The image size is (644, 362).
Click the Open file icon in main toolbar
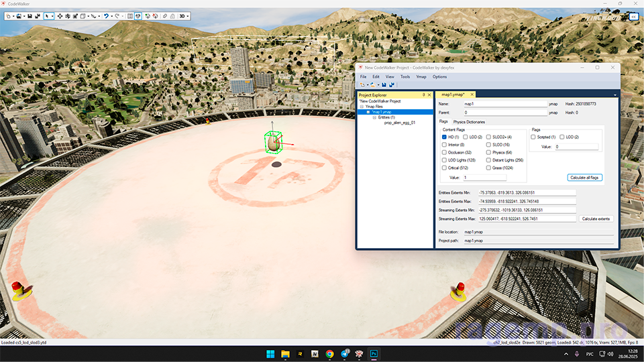click(x=19, y=16)
